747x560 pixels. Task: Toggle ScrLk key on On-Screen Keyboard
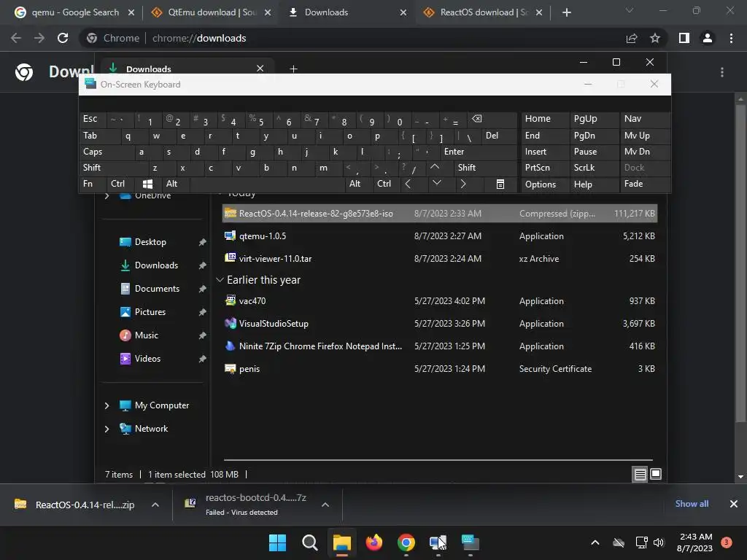click(594, 168)
